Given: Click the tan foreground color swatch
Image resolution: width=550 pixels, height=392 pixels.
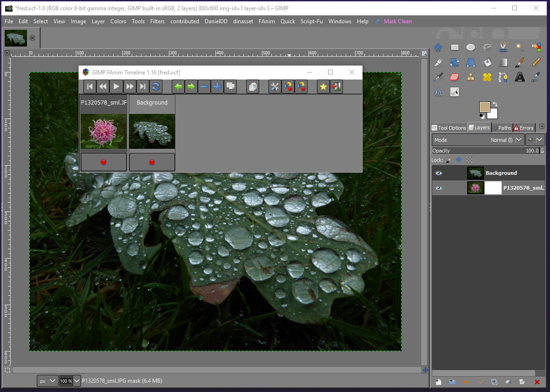Looking at the screenshot, I should pos(485,107).
